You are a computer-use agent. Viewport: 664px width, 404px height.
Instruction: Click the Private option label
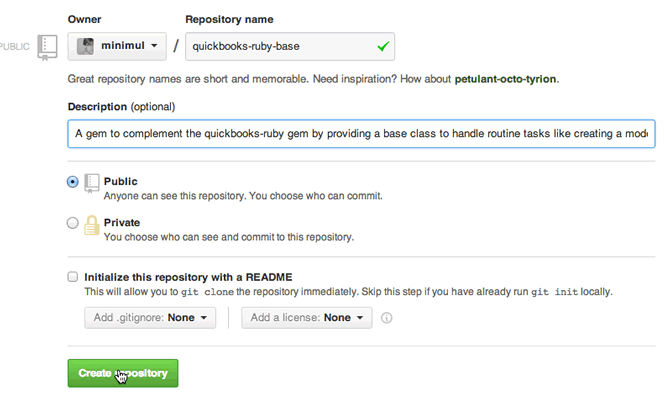coord(122,222)
